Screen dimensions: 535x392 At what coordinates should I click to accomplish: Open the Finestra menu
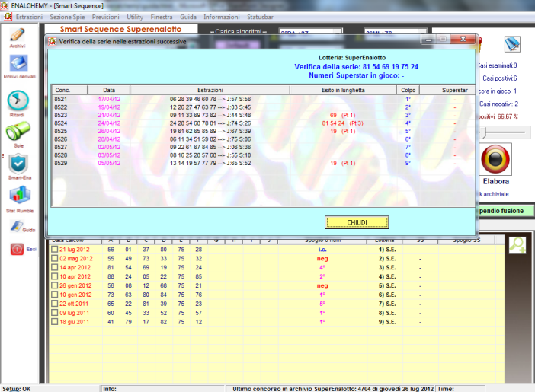162,17
